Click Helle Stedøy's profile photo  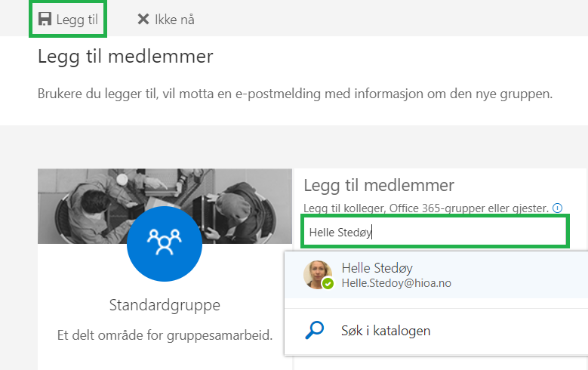click(318, 275)
